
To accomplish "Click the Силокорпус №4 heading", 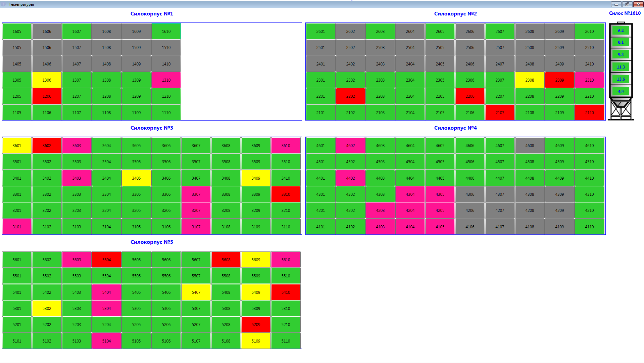I will pyautogui.click(x=455, y=128).
